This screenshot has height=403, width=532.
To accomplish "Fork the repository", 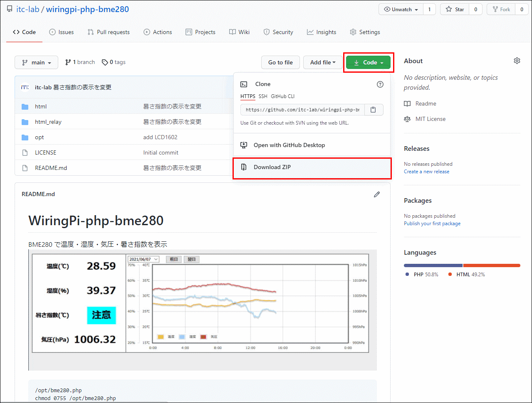I will pyautogui.click(x=501, y=9).
